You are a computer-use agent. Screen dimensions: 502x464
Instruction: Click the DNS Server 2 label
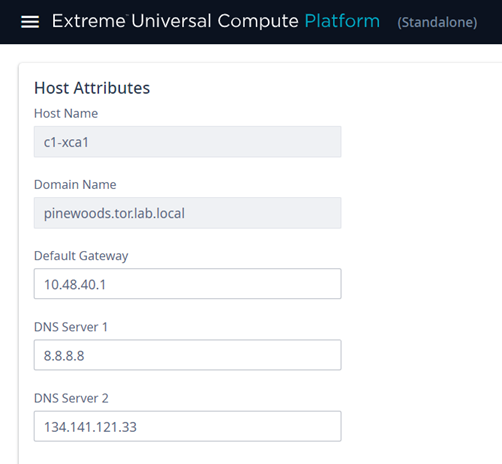[71, 398]
